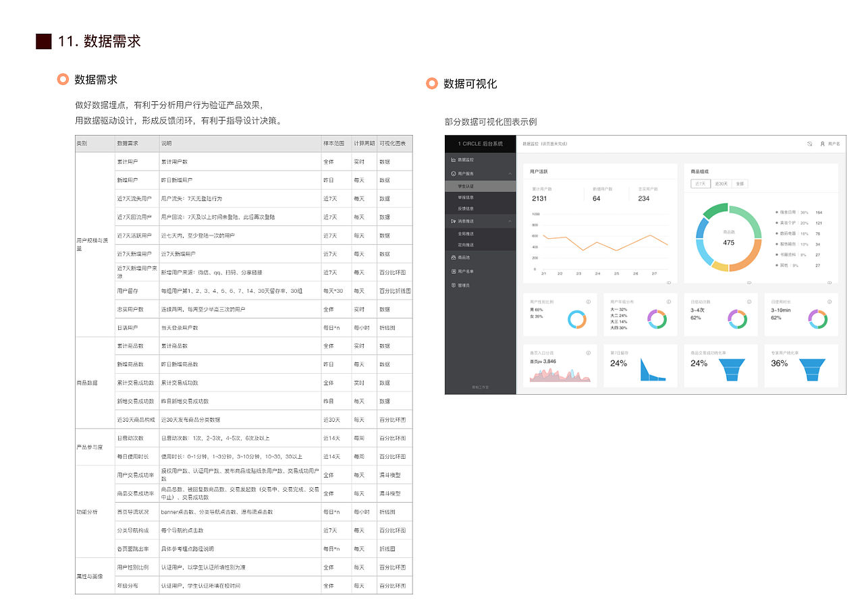Select the 近7天 tab in 商品组成
This screenshot has width=864, height=616.
(702, 184)
